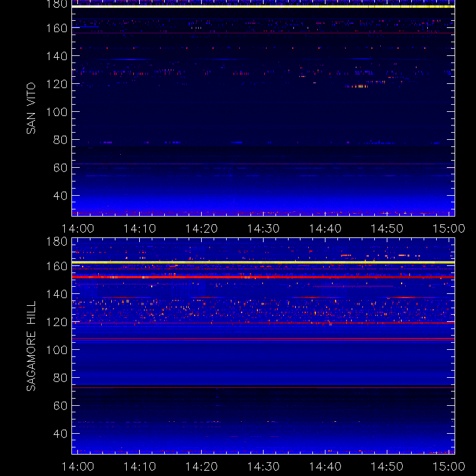Click the SAN VITO axis label

click(x=32, y=108)
